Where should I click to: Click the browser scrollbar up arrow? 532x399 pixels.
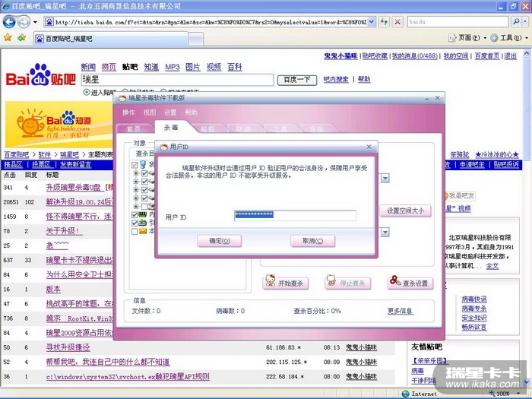[527, 54]
